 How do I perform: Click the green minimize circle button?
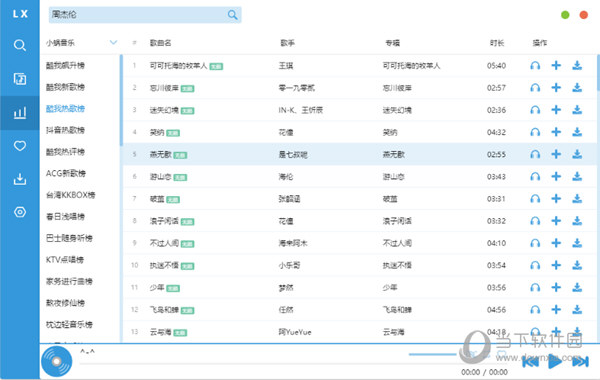[565, 15]
